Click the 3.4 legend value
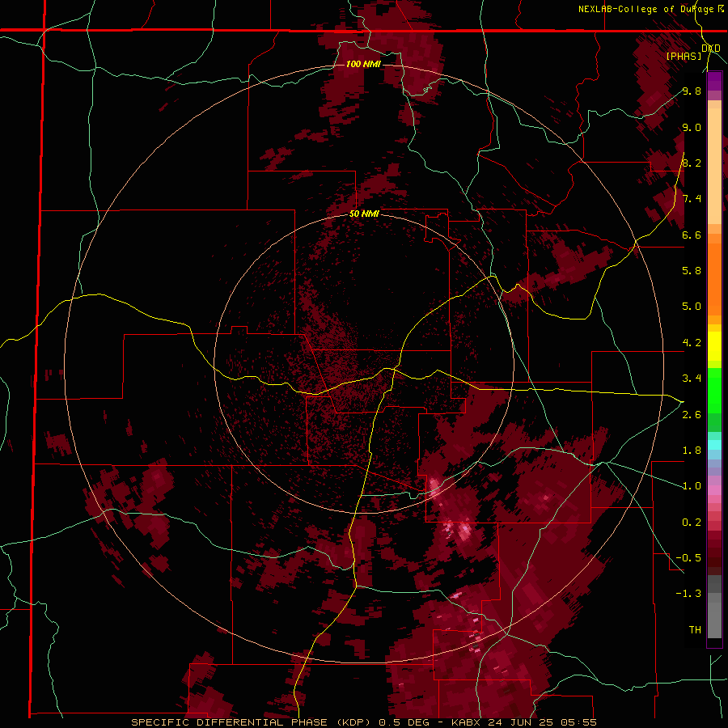This screenshot has width=728, height=728. tap(692, 379)
